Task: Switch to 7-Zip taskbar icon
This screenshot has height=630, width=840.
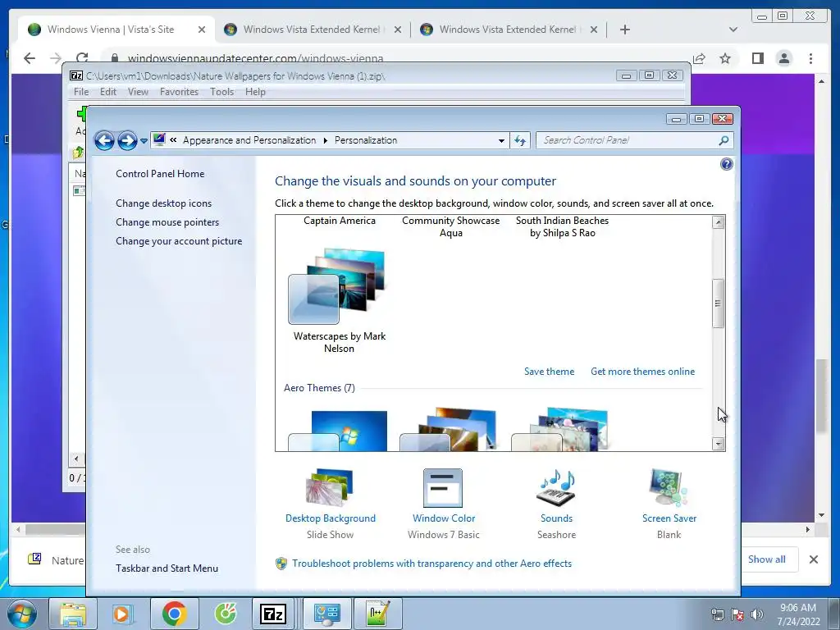Action: [272, 614]
